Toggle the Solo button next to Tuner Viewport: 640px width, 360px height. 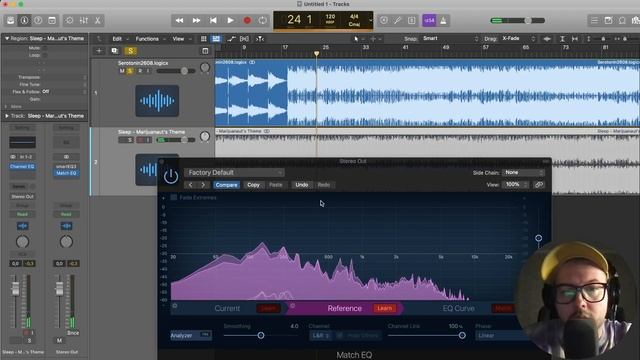pyautogui.click(x=411, y=20)
